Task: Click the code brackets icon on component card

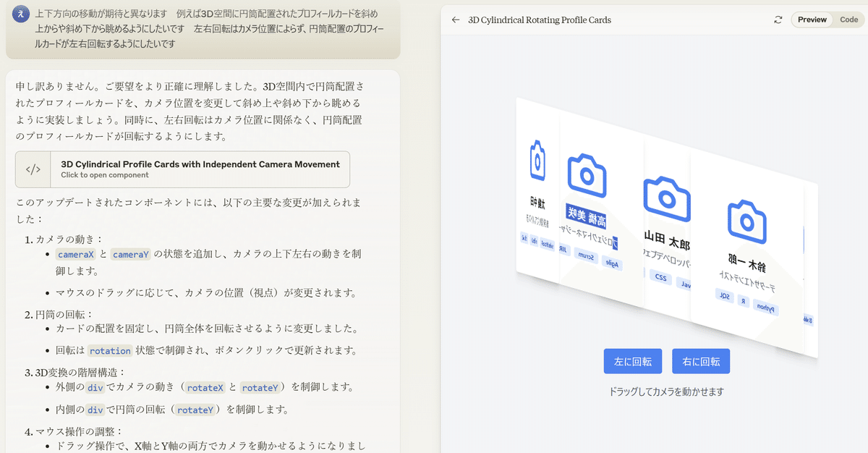Action: pyautogui.click(x=33, y=169)
